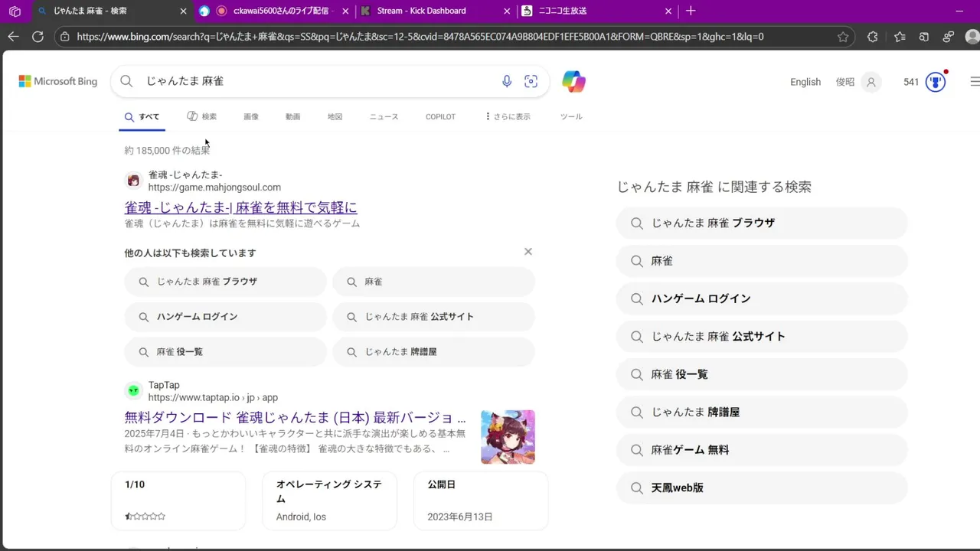Open the 雀魂 -じゃんたま-| 麻雀を無料で気軽に result

(x=240, y=207)
